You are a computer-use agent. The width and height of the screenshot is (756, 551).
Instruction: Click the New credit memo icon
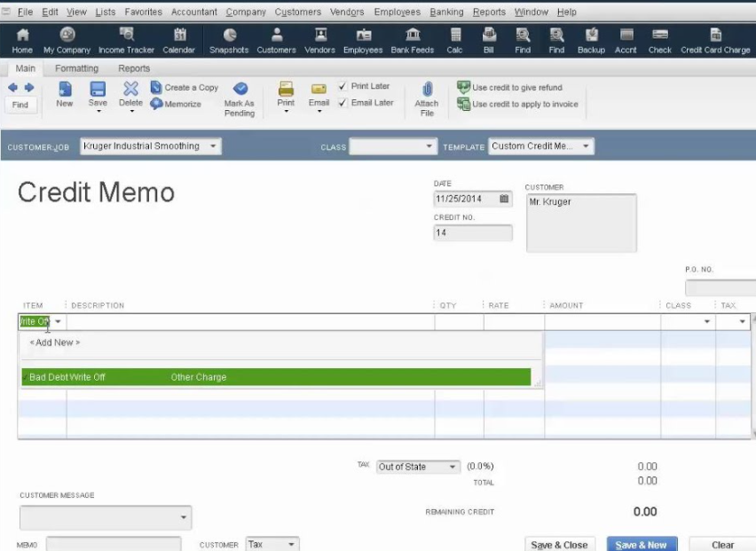point(65,94)
